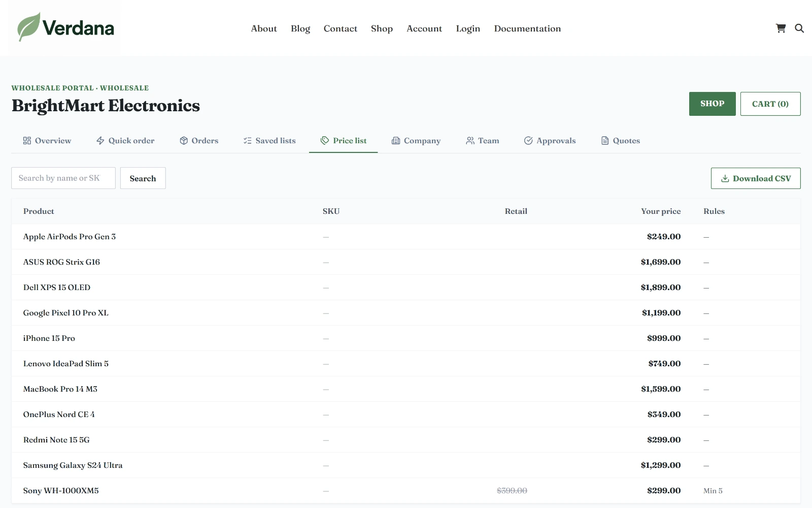The image size is (812, 508).
Task: Click the Quotes document icon
Action: pyautogui.click(x=605, y=141)
